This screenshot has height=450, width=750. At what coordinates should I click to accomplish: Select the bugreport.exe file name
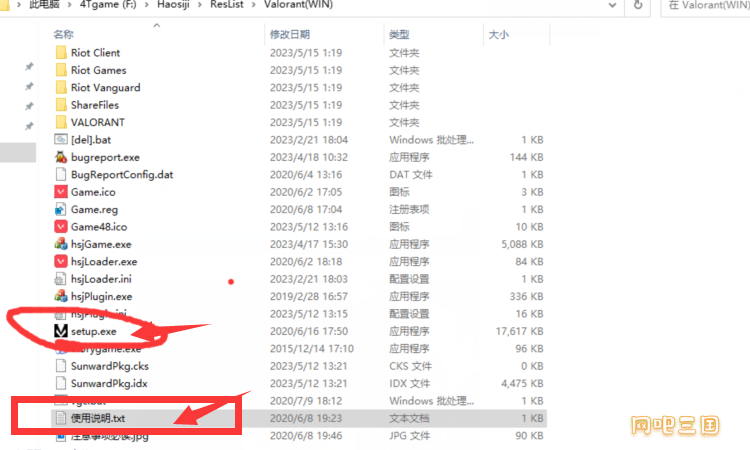click(105, 157)
